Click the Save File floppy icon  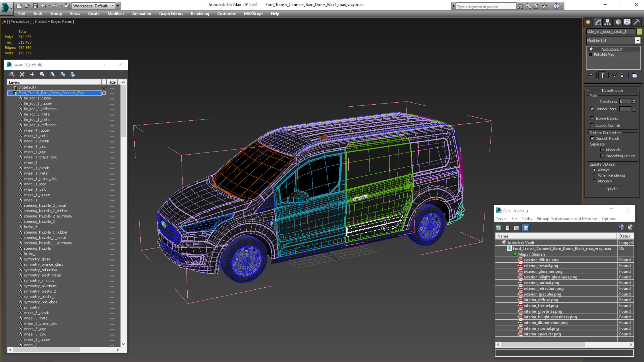pos(35,6)
